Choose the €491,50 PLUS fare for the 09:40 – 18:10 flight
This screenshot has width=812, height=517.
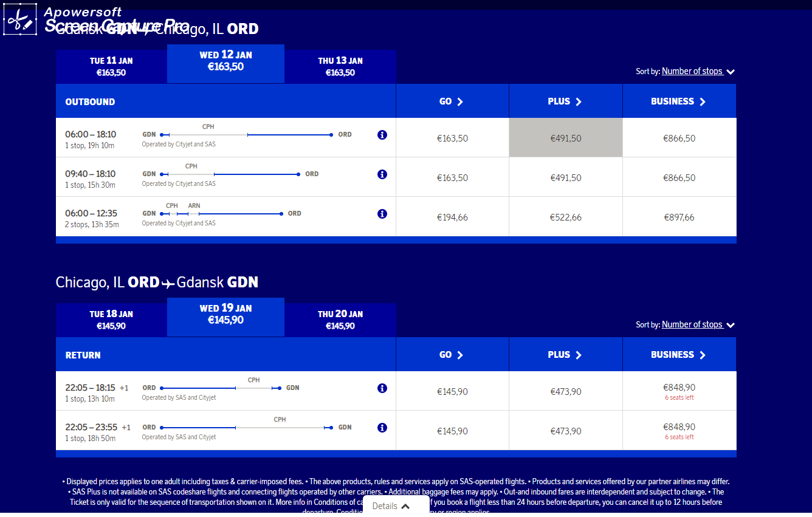click(566, 177)
